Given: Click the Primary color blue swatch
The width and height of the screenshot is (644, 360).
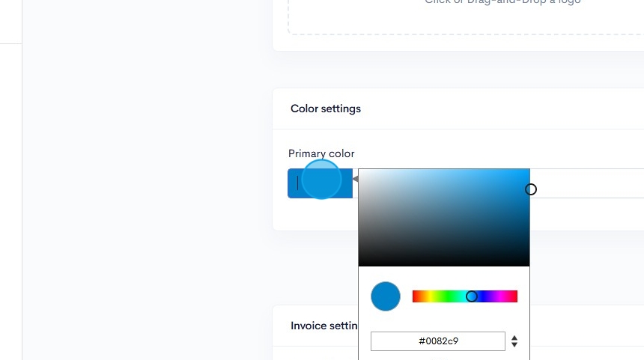Looking at the screenshot, I should click(x=320, y=183).
